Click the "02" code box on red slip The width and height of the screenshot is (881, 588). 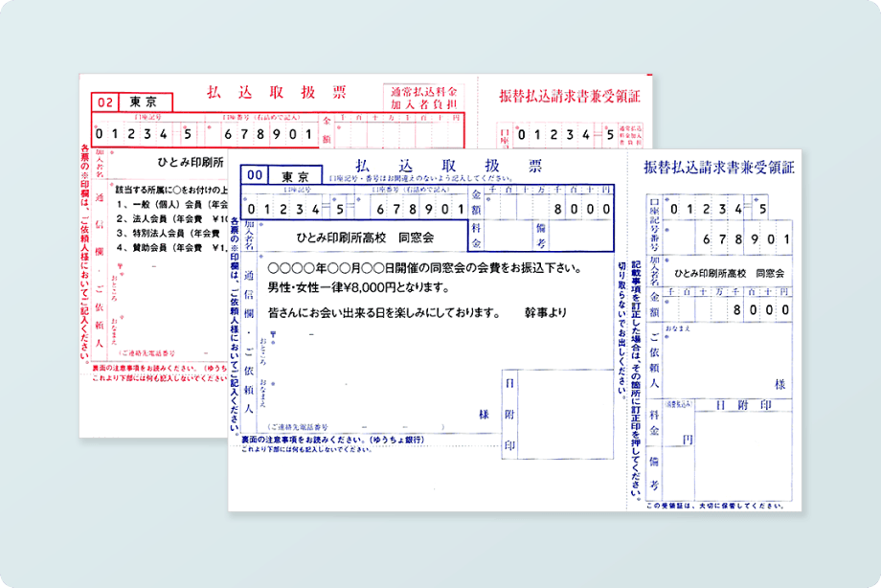(x=105, y=102)
